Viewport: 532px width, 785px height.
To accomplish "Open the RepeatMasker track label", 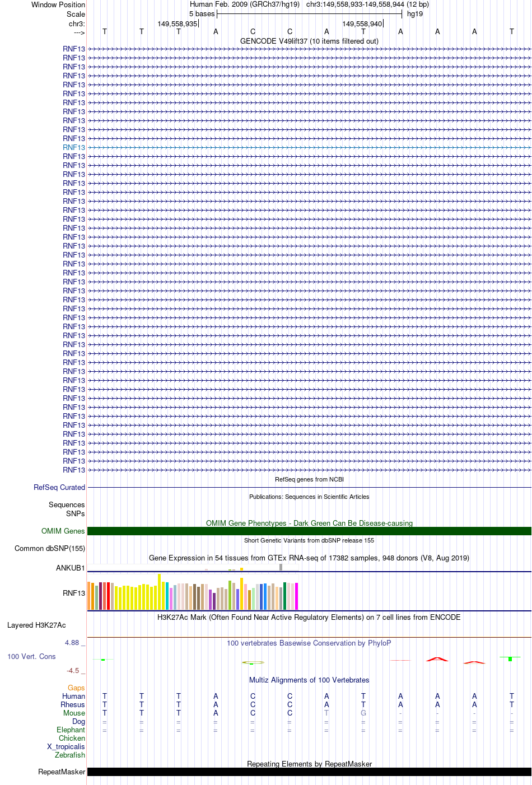I will (62, 772).
